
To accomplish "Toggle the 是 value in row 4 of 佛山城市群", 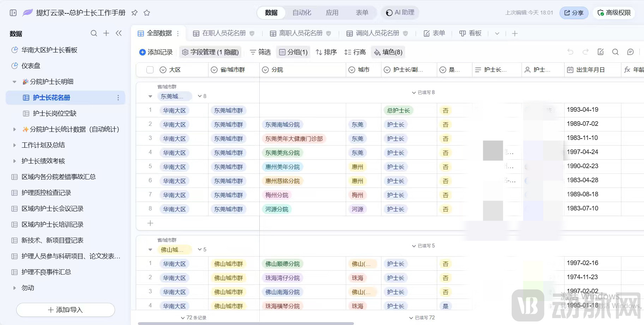I will (446, 306).
